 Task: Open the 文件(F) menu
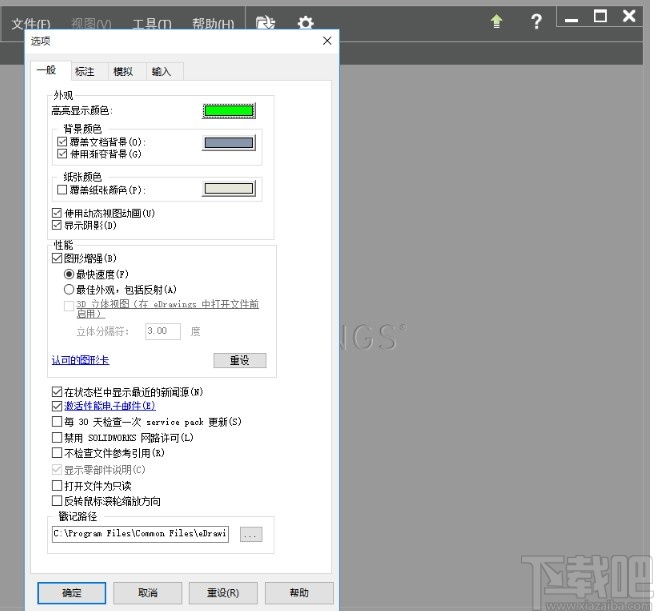pyautogui.click(x=31, y=24)
